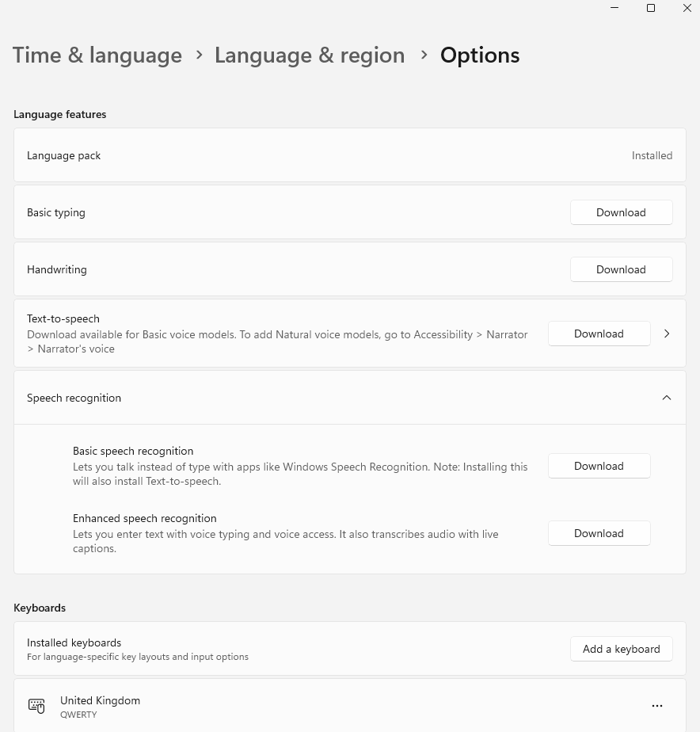Collapse the Speech recognition section

pos(667,398)
